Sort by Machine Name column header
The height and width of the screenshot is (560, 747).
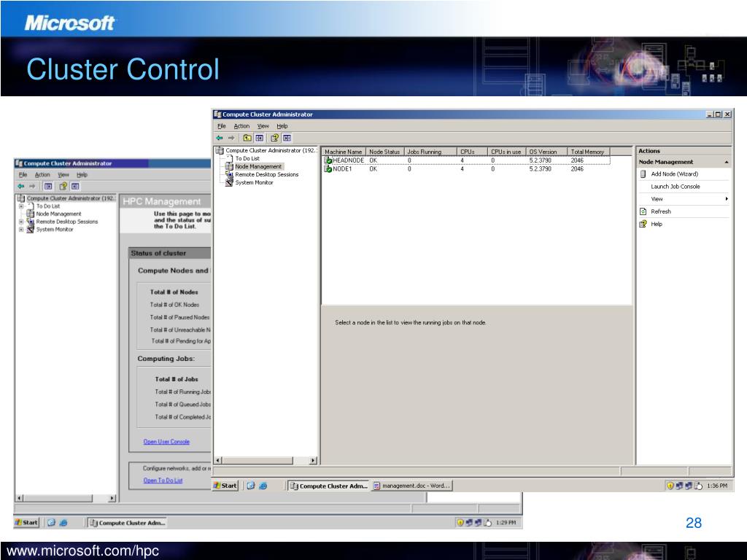pos(344,152)
